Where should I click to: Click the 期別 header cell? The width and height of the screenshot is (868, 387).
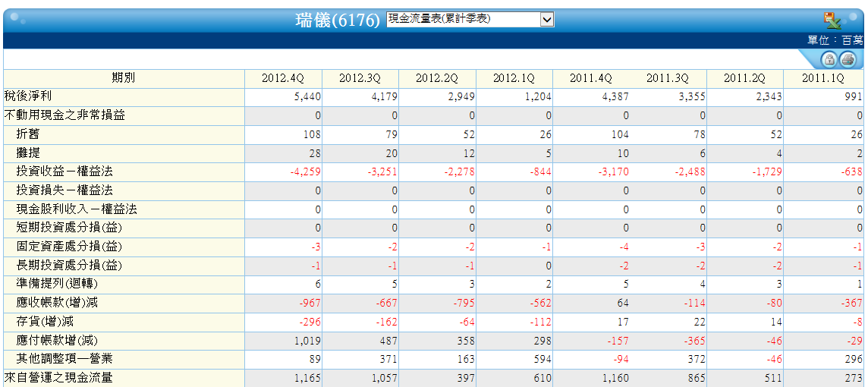click(x=123, y=78)
